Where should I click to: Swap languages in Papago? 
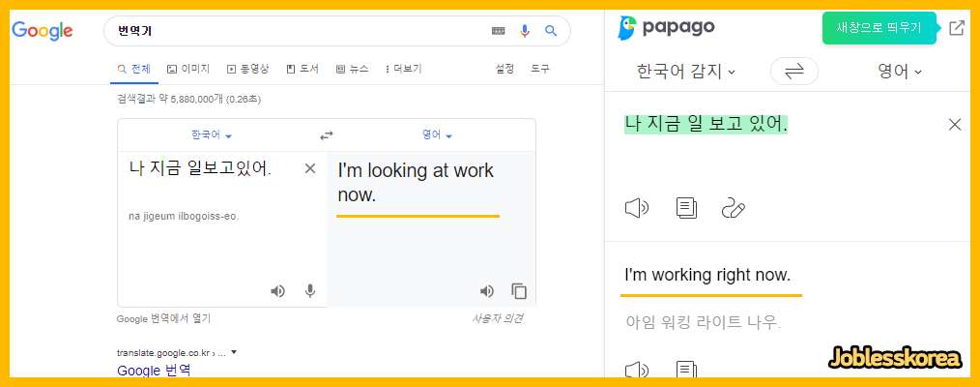tap(794, 72)
